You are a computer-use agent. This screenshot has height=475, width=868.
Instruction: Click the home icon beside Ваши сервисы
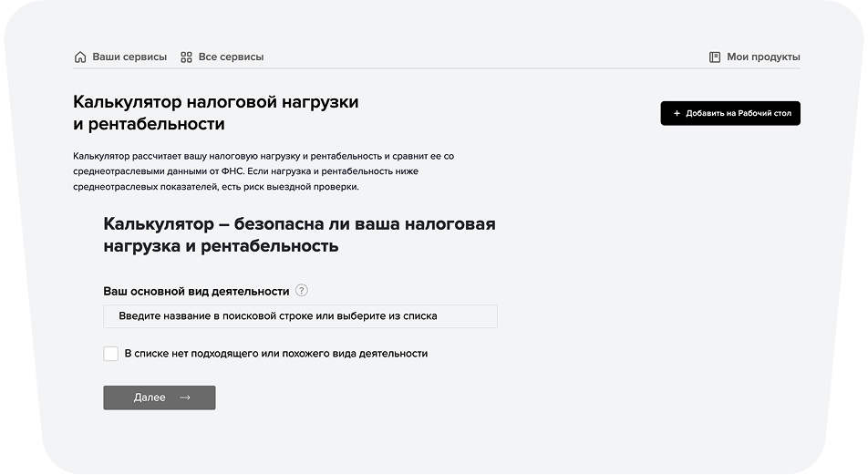point(80,57)
